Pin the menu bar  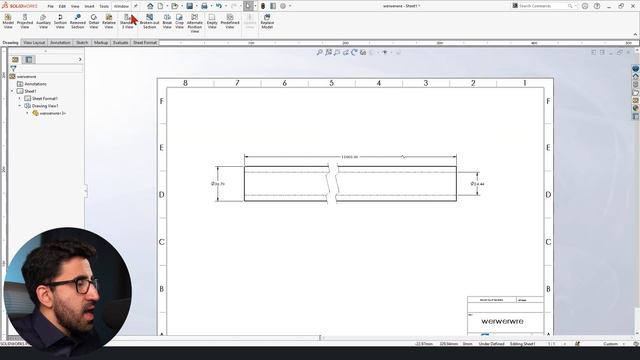(x=136, y=6)
